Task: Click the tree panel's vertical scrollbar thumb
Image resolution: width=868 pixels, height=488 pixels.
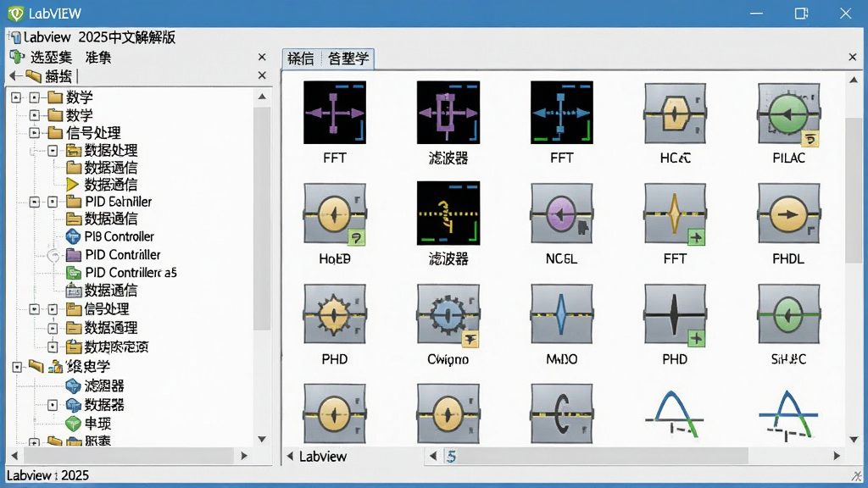Action: [x=262, y=219]
